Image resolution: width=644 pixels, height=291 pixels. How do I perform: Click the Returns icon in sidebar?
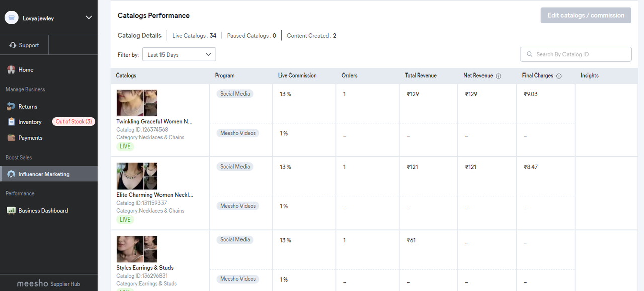click(11, 106)
